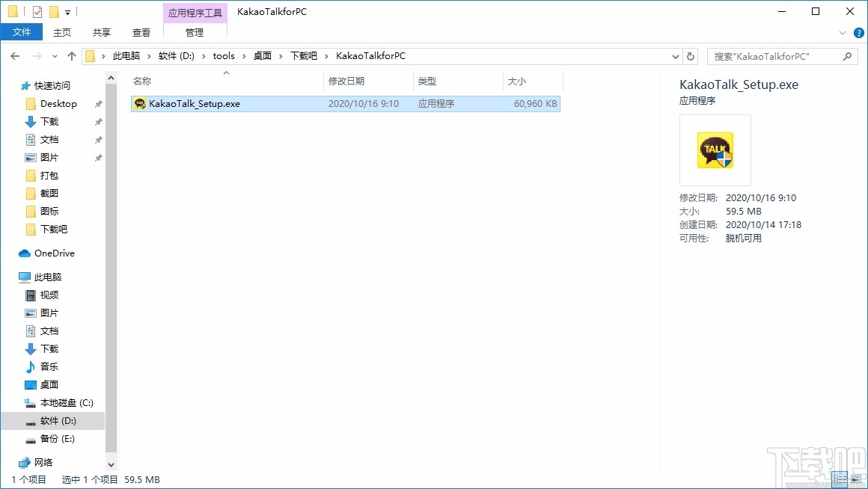Click the 音乐 music note icon
This screenshot has height=489, width=868.
point(31,366)
